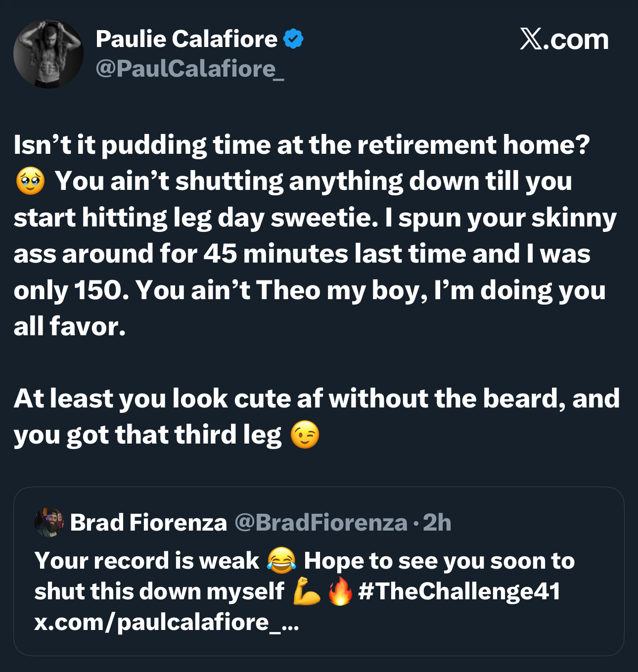
Task: Click the laughing-crying emoji in quoted tweet
Action: (281, 561)
